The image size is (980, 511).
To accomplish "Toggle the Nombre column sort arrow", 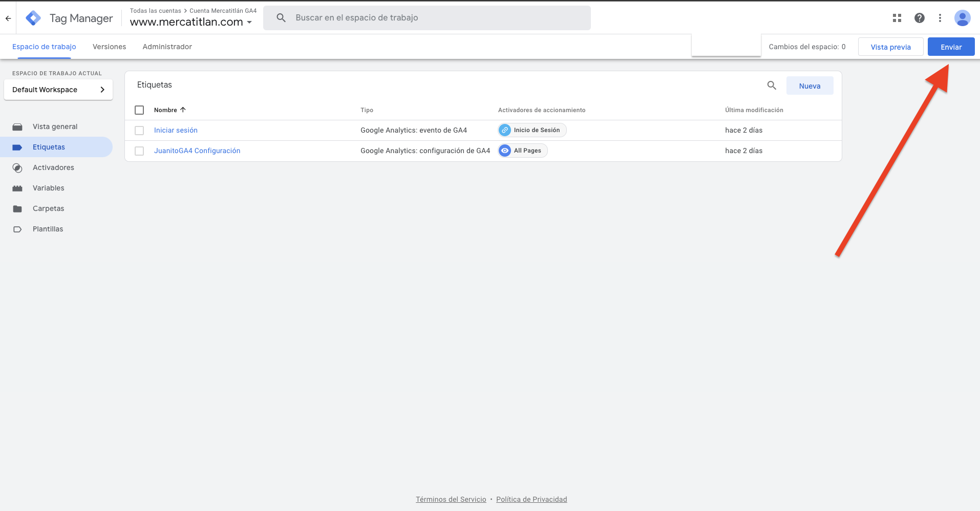I will click(x=183, y=110).
